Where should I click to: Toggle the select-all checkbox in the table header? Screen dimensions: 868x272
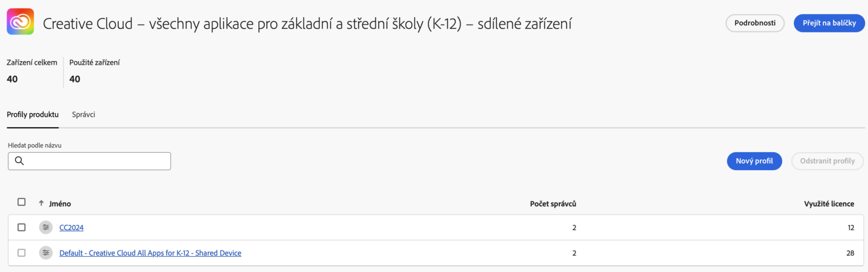coord(22,202)
